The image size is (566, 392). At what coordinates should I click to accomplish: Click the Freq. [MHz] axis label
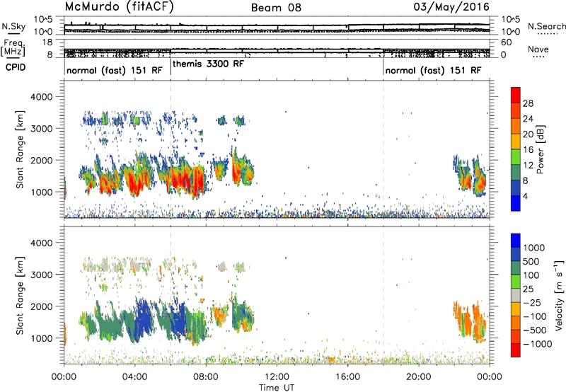point(13,48)
